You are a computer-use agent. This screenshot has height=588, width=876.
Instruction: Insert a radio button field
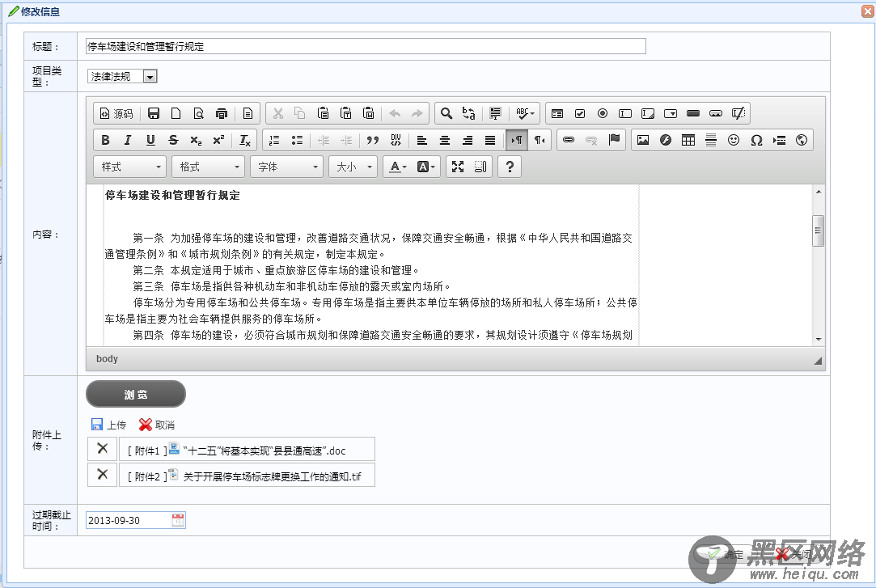[x=603, y=113]
